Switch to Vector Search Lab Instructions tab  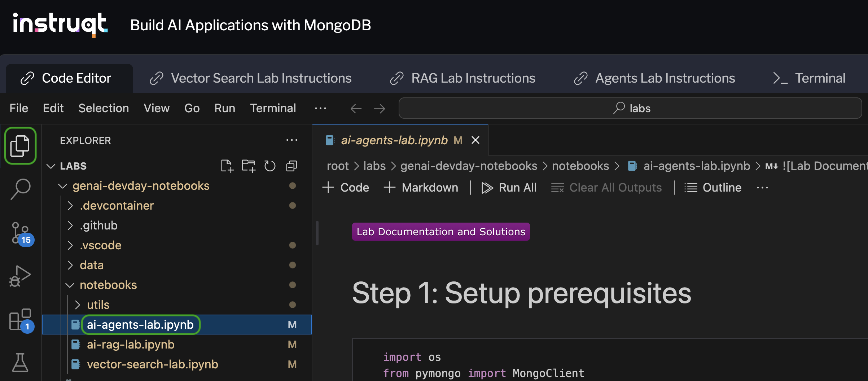click(x=251, y=78)
